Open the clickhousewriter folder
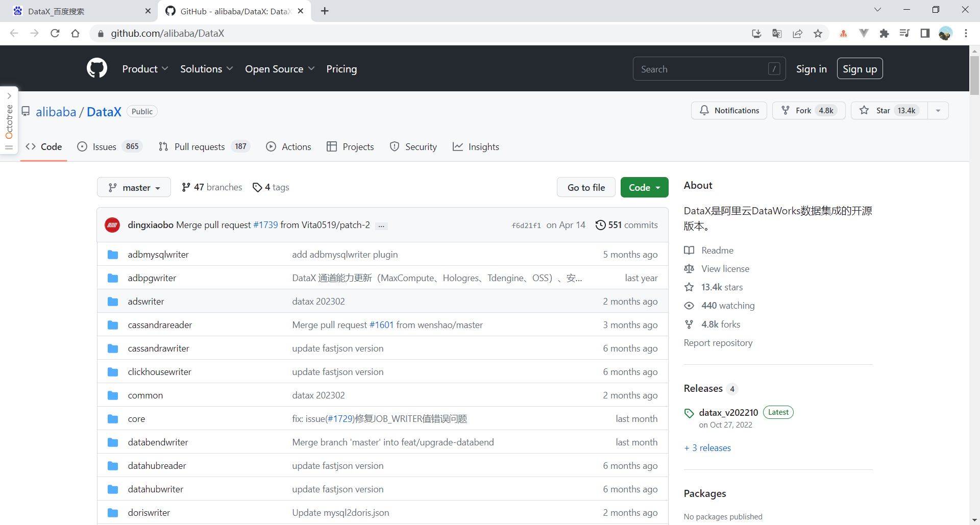The height and width of the screenshot is (525, 980). 159,372
